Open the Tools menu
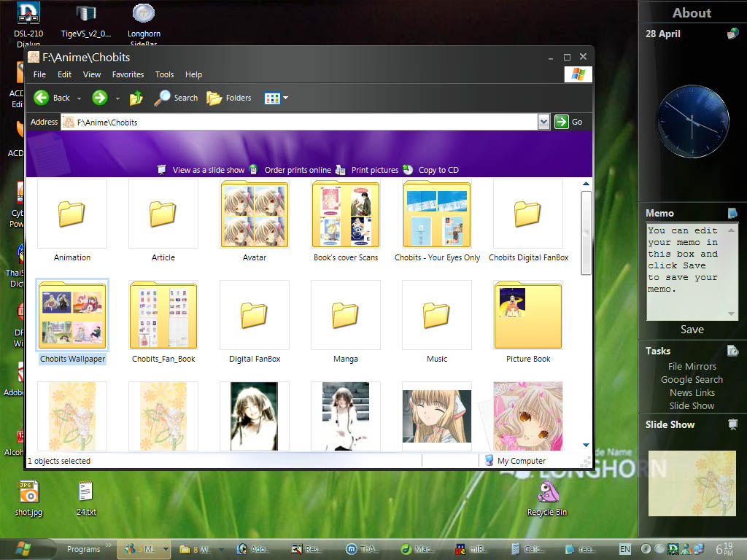This screenshot has width=747, height=560. click(164, 74)
